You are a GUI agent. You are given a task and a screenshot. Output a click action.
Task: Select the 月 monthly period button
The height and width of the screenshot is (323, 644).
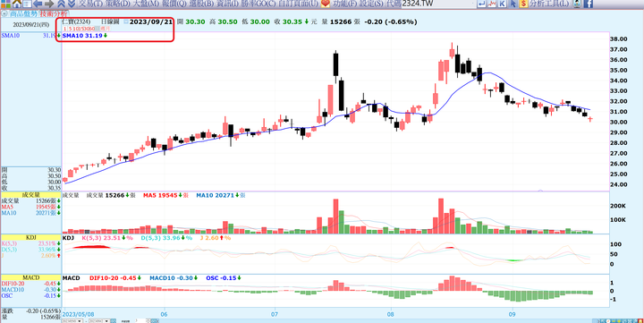[x=107, y=29]
